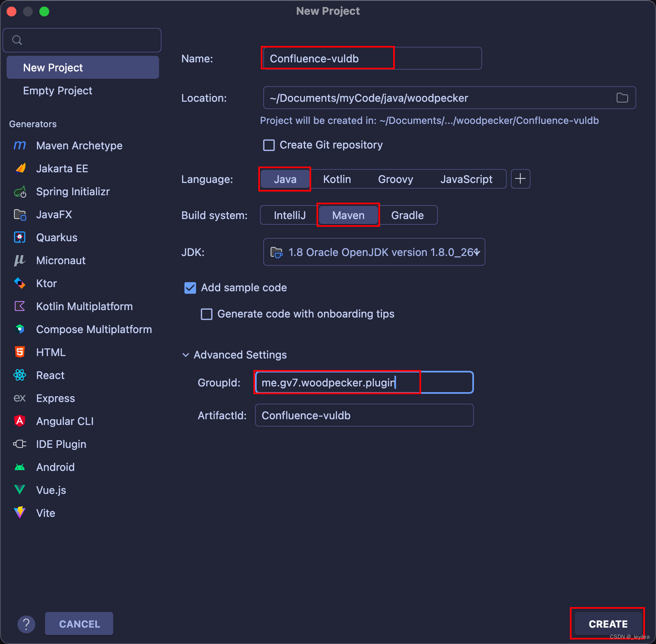The height and width of the screenshot is (644, 656).
Task: Select the Ktor project generator
Action: click(46, 283)
